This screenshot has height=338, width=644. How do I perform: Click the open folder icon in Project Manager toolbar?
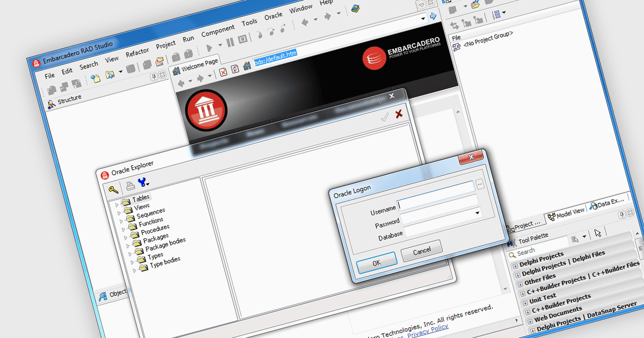click(x=475, y=5)
